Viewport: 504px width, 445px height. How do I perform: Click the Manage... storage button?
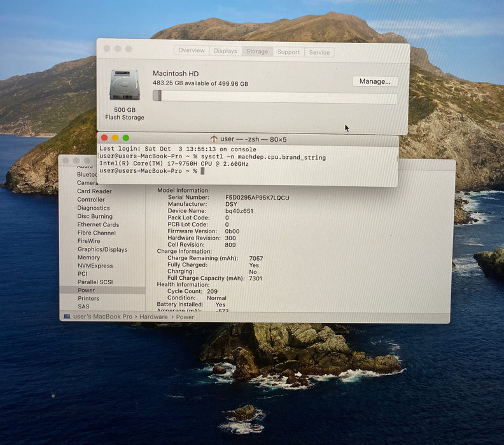click(375, 81)
